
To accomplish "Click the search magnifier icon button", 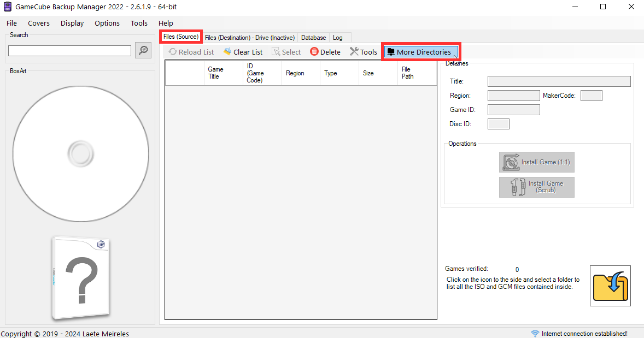I will [143, 50].
